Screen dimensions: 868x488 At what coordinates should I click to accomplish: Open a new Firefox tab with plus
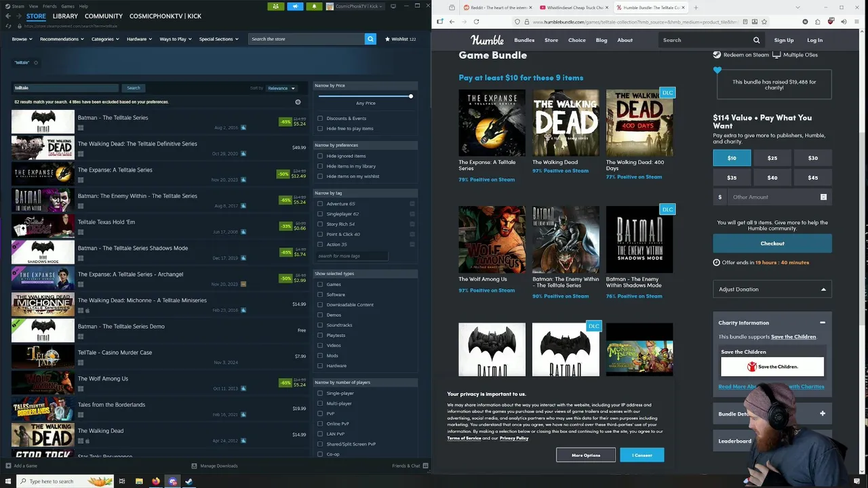tap(696, 7)
